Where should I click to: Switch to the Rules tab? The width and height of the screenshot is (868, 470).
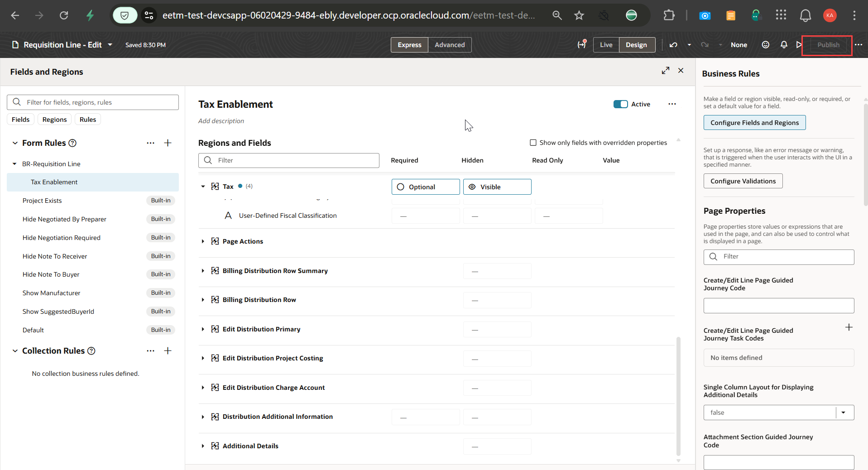point(87,119)
